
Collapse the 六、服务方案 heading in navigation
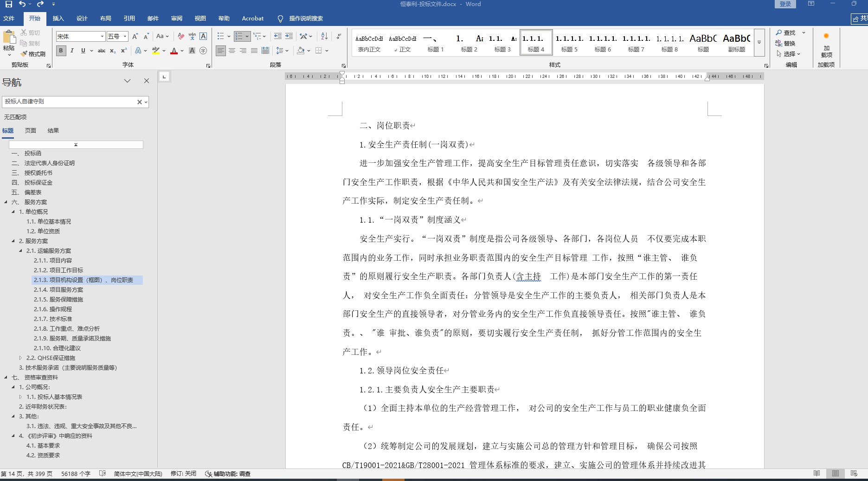pos(6,202)
